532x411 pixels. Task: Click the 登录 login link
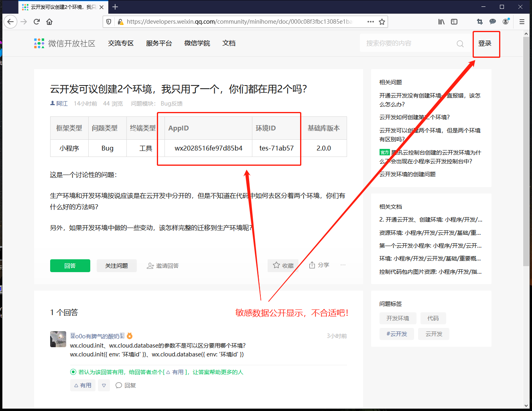[485, 43]
